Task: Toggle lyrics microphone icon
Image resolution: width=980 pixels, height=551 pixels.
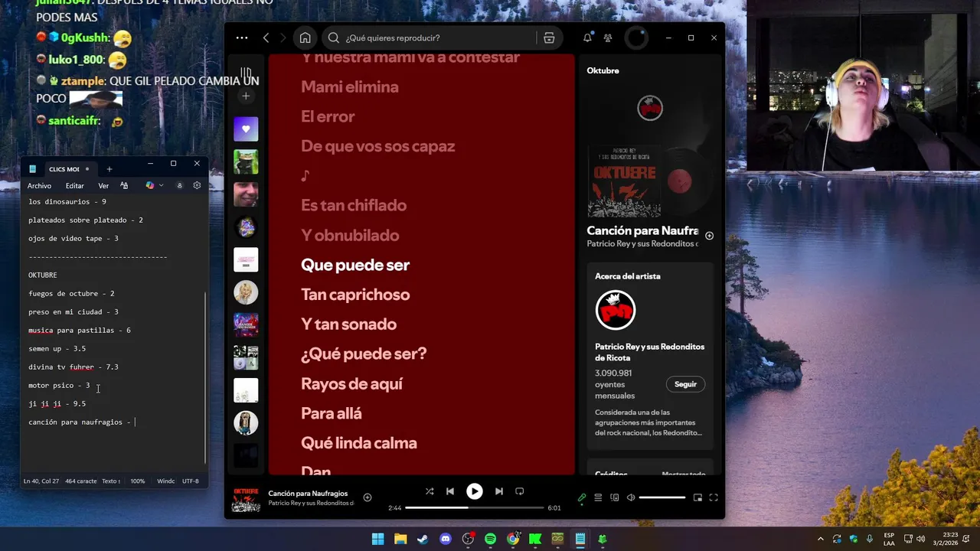Action: [582, 497]
